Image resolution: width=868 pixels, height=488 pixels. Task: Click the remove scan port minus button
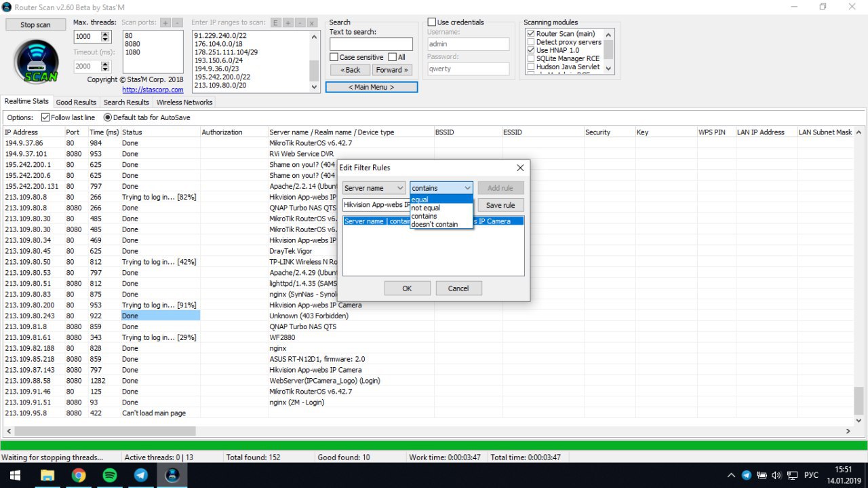point(178,23)
